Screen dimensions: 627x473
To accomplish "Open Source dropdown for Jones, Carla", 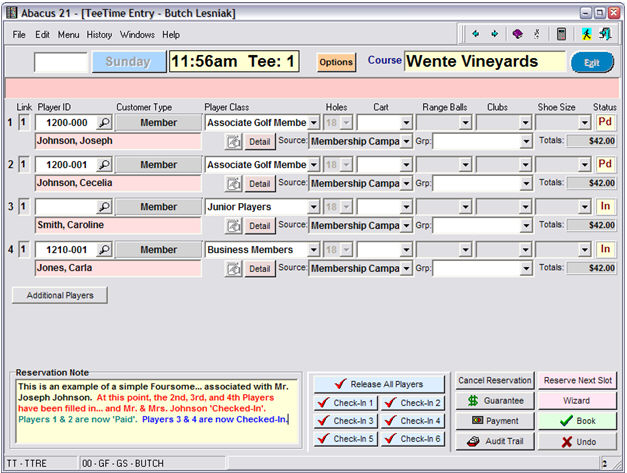I will pos(406,268).
